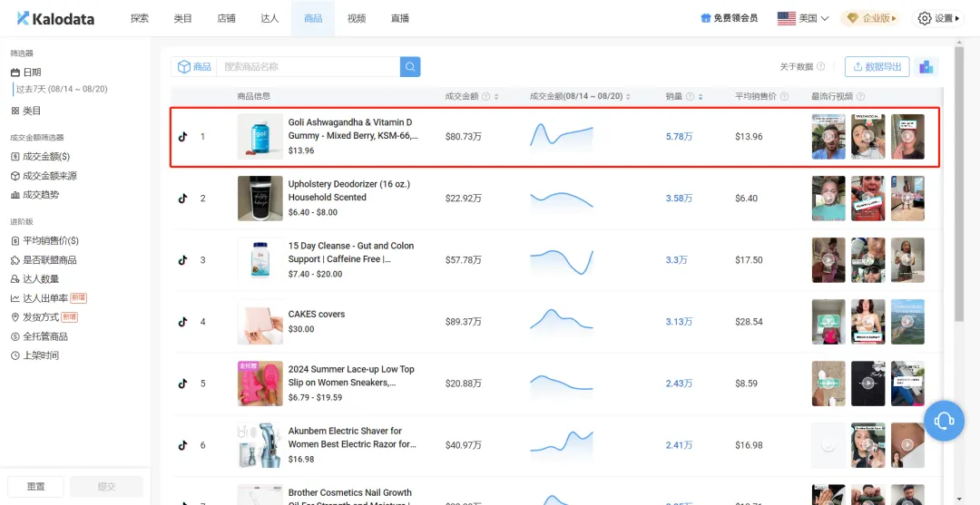Click TikTok icon in 15 Day Cleanse row
Screen dimensions: 980x505
(x=182, y=259)
